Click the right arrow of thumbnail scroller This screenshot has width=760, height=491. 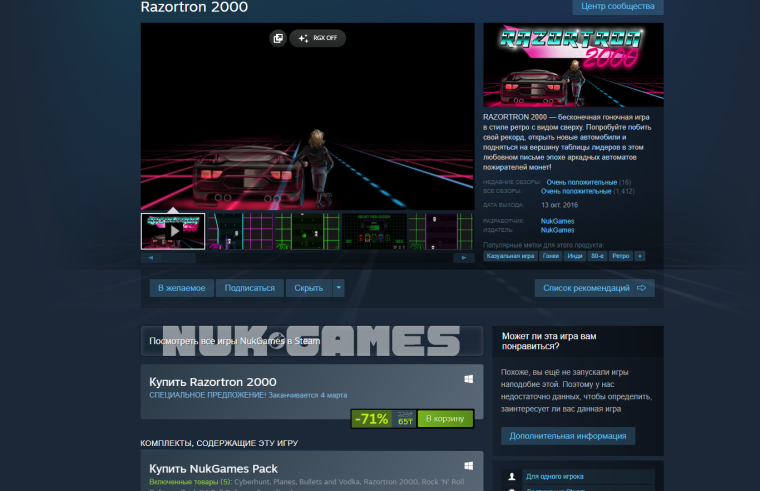point(464,258)
